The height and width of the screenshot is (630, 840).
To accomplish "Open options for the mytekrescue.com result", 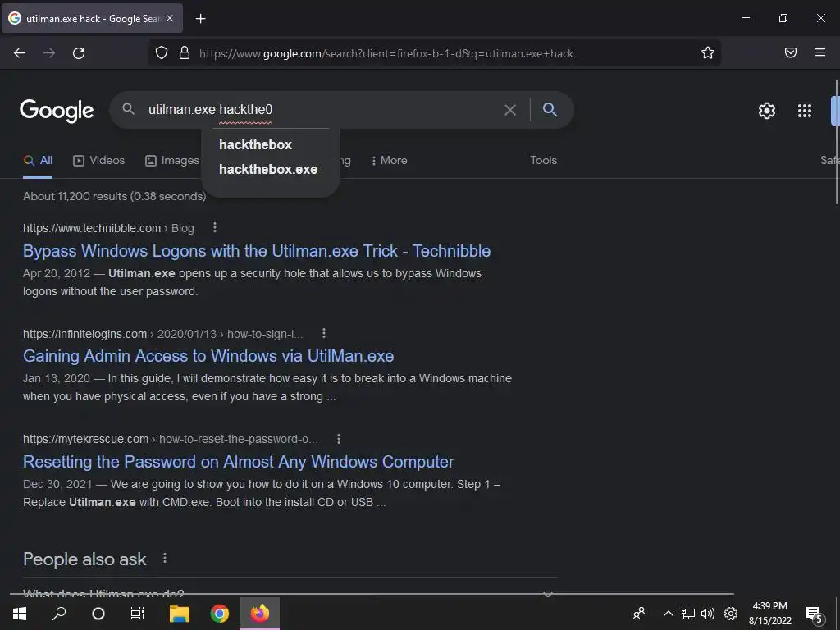I will pyautogui.click(x=339, y=439).
